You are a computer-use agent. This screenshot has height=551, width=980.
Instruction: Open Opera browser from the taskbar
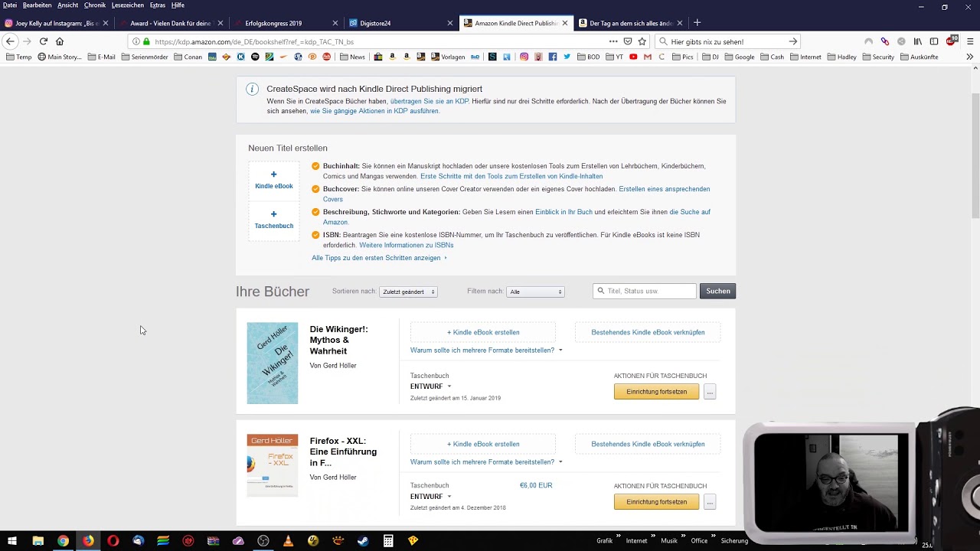tap(113, 540)
